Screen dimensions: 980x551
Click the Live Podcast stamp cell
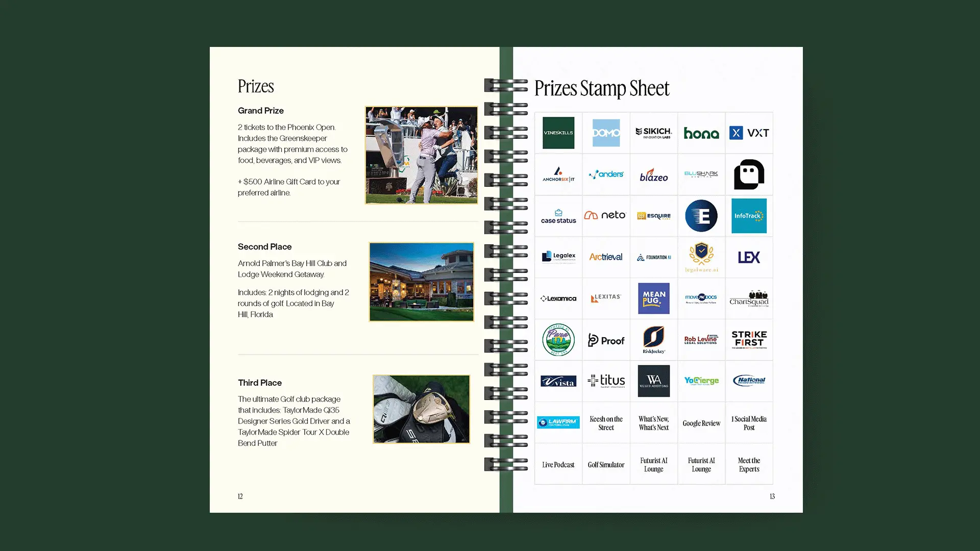[558, 465]
